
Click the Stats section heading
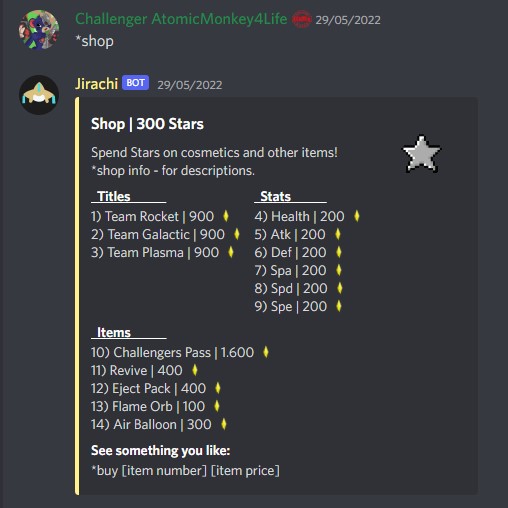point(275,196)
